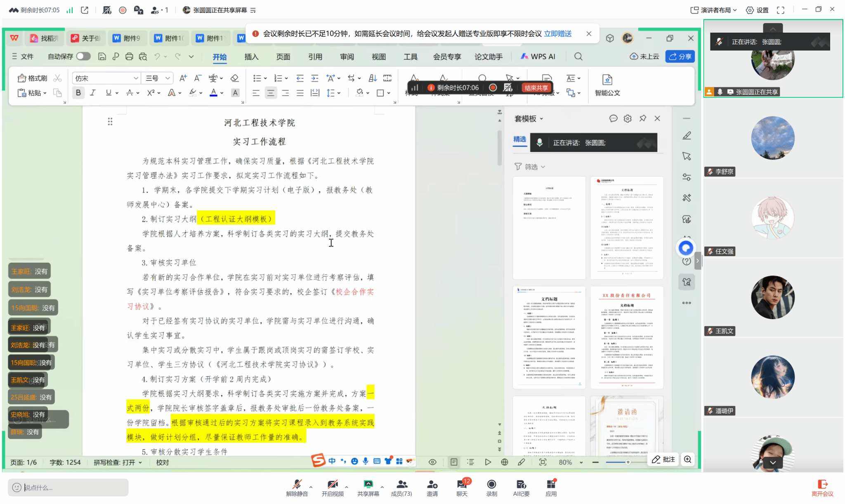The image size is (845, 504).
Task: Click the center text alignment icon
Action: tap(271, 93)
